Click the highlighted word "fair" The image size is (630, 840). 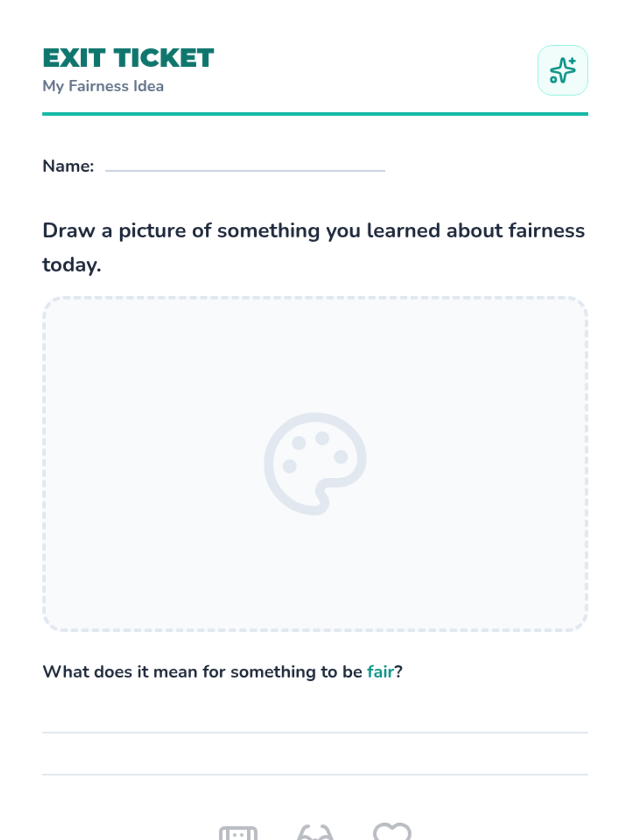[380, 672]
